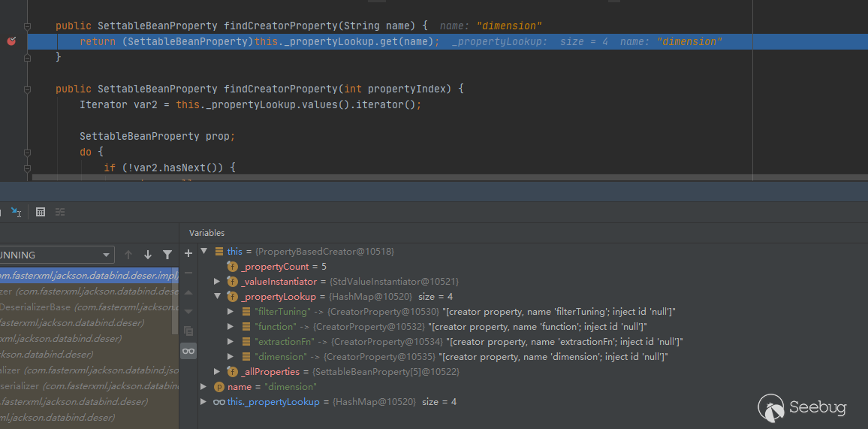
Task: Add a new watch with the plus icon
Action: [x=188, y=253]
